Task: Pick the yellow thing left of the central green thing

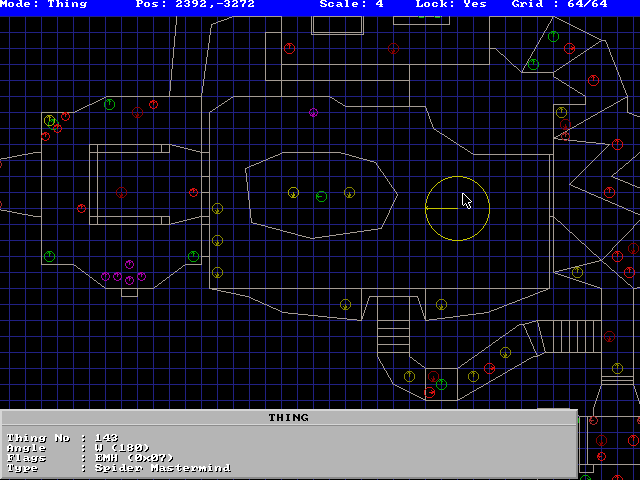Action: click(x=293, y=192)
